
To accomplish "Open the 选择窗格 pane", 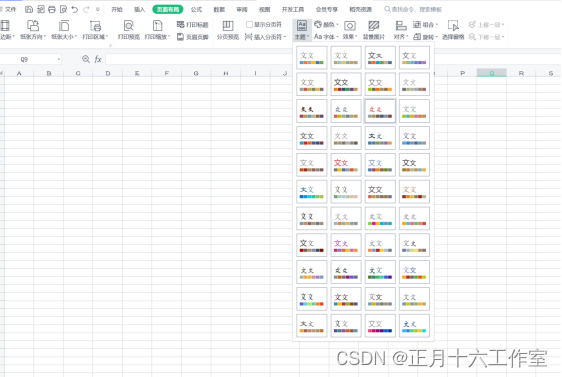I will [x=453, y=30].
